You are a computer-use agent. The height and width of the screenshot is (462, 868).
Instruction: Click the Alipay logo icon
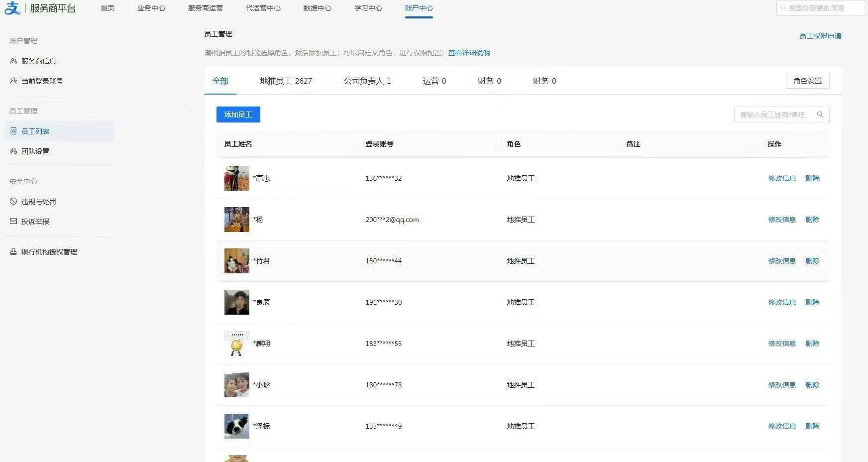(12, 8)
